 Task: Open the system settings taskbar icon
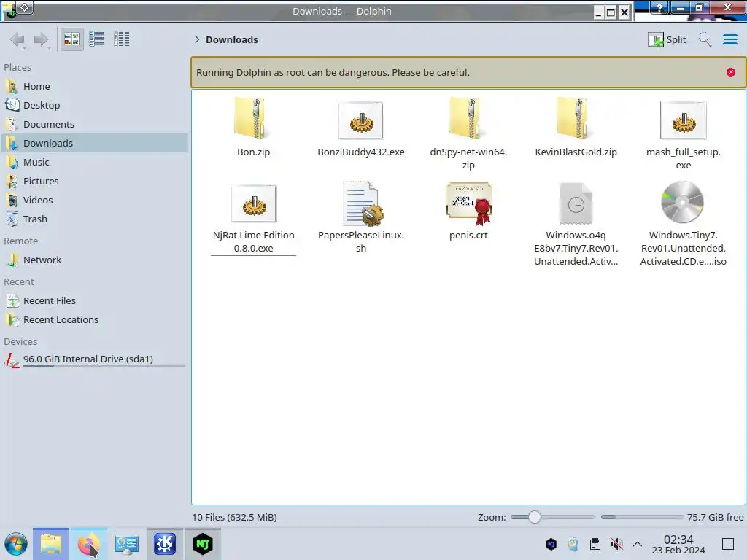pyautogui.click(x=127, y=544)
